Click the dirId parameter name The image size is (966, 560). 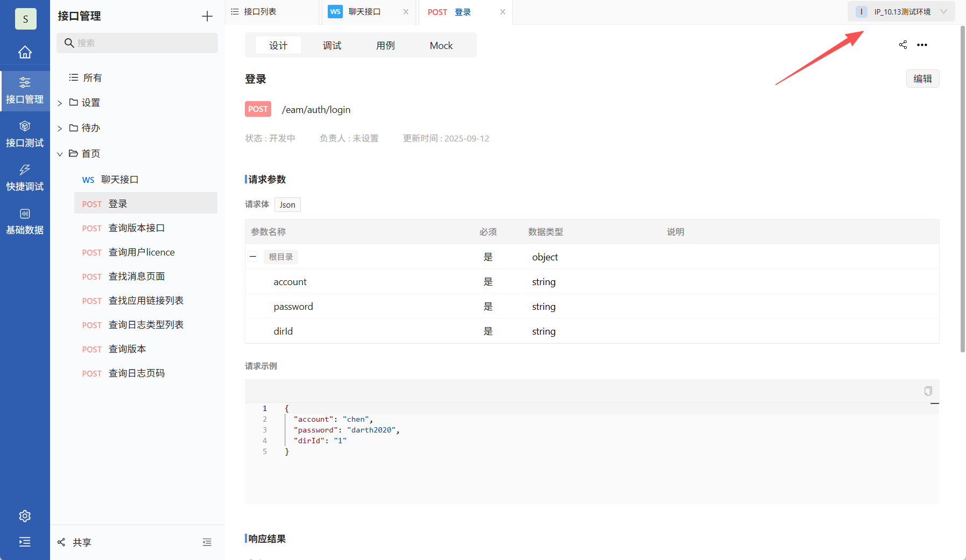pyautogui.click(x=283, y=331)
